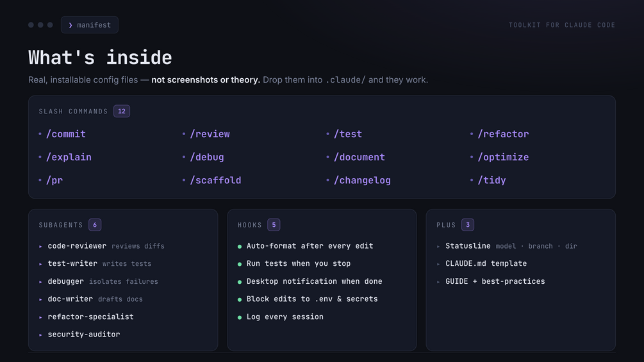Click the debugger subagent name
This screenshot has height=362, width=644.
coord(66,281)
